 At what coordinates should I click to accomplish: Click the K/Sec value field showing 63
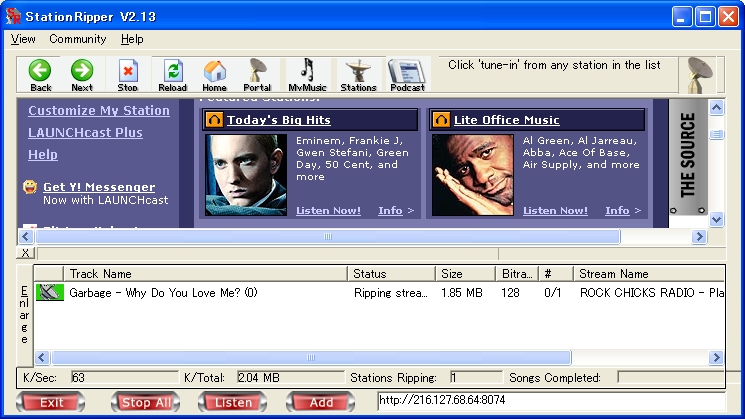124,378
